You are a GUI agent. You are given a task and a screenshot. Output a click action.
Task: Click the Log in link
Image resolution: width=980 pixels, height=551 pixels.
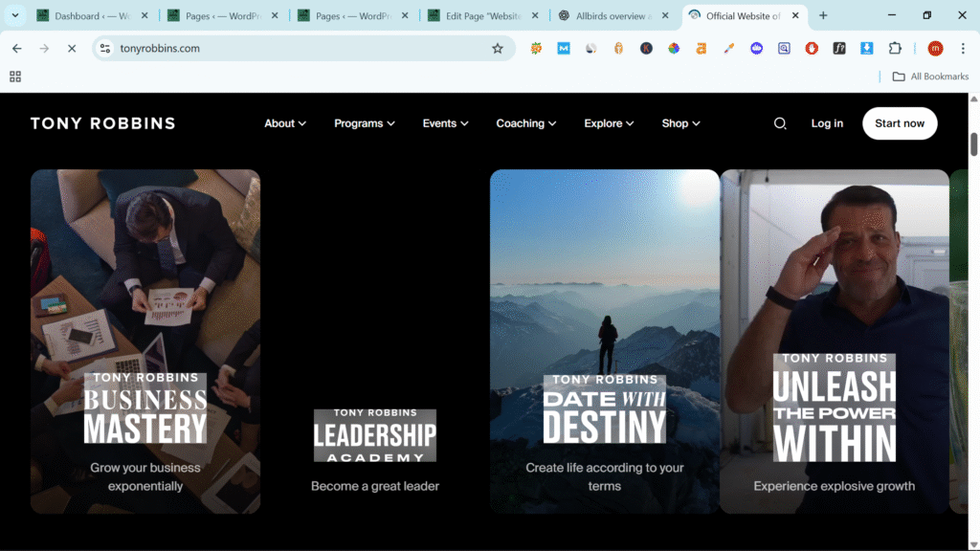pos(827,123)
